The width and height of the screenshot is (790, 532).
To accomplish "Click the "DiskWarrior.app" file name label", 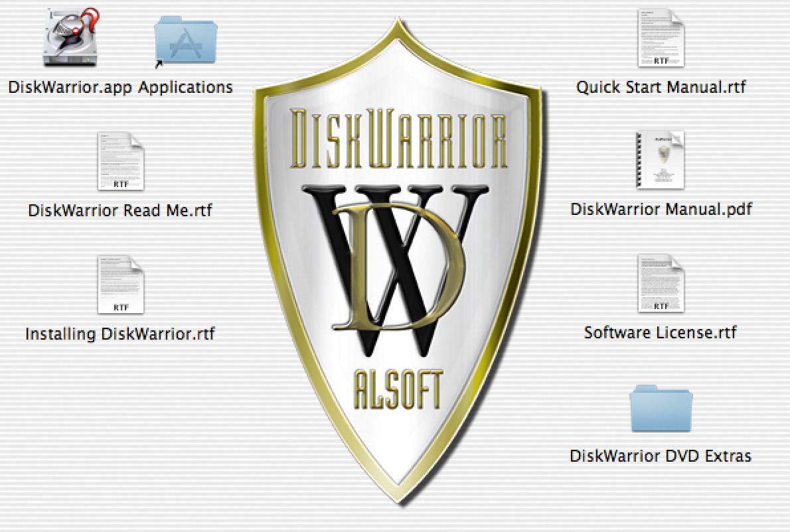I will tap(70, 88).
